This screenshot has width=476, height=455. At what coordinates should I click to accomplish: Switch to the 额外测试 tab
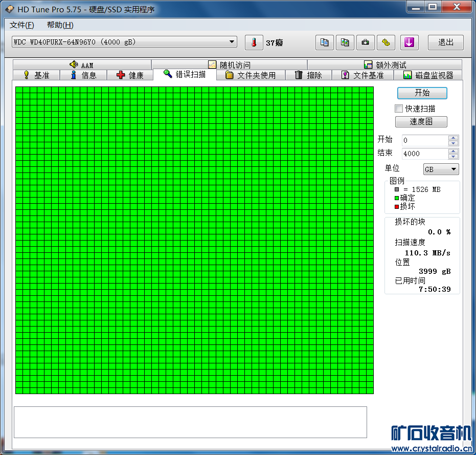coord(385,64)
